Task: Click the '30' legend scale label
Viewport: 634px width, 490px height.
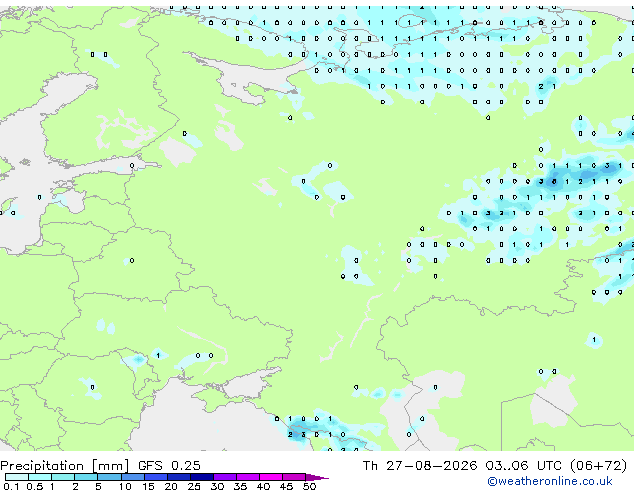Action: (217, 486)
